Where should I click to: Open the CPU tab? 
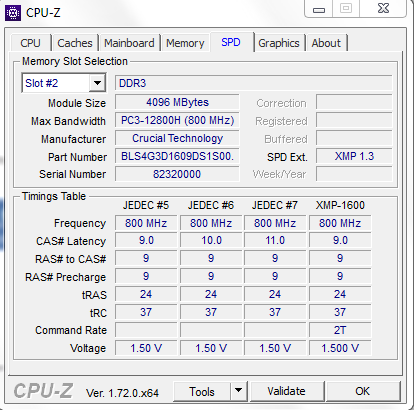coord(30,43)
